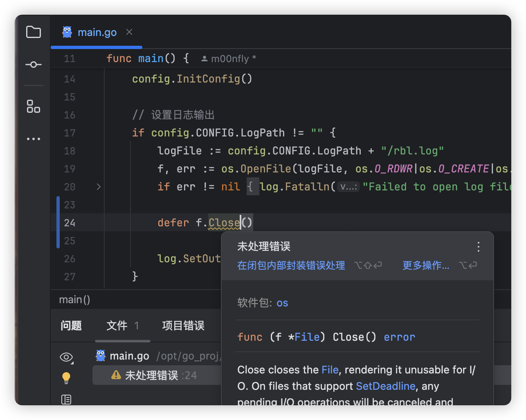Viewport: 526px width, 420px height.
Task: Expand the folded code block on line 20
Action: (99, 187)
